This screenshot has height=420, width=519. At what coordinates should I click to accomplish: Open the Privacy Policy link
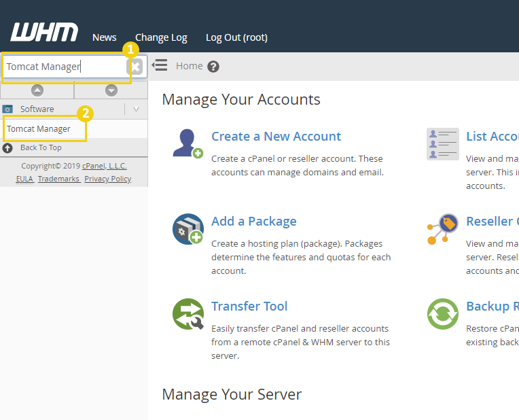107,179
